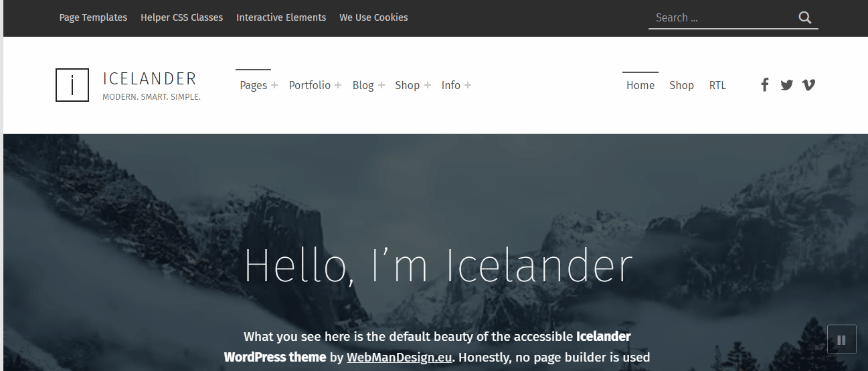The image size is (868, 371).
Task: Expand the Info submenu plus
Action: (468, 86)
